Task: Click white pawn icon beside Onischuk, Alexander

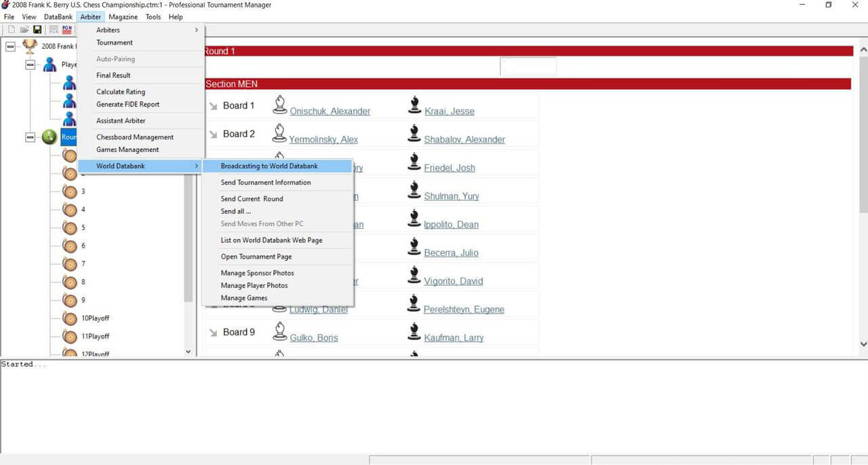Action: [x=279, y=104]
